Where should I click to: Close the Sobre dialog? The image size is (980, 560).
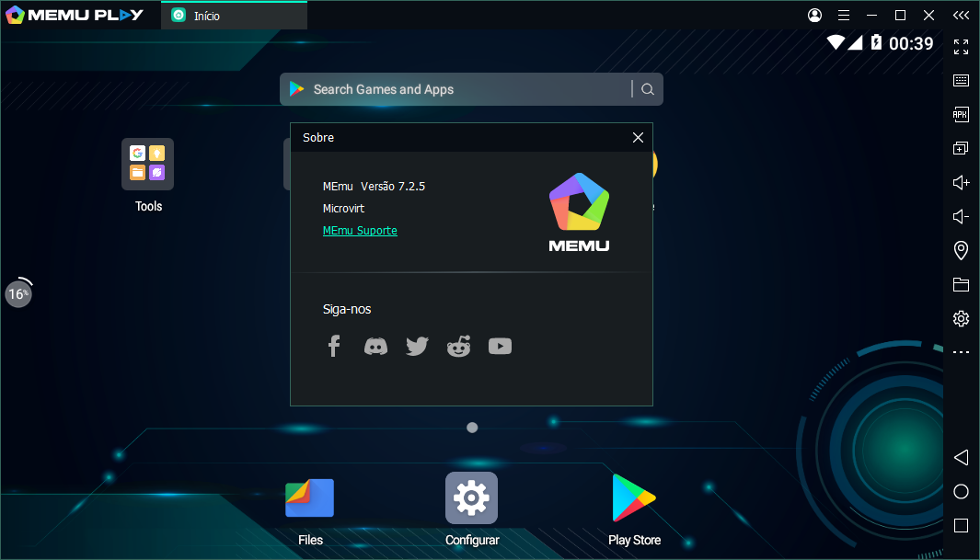tap(638, 137)
